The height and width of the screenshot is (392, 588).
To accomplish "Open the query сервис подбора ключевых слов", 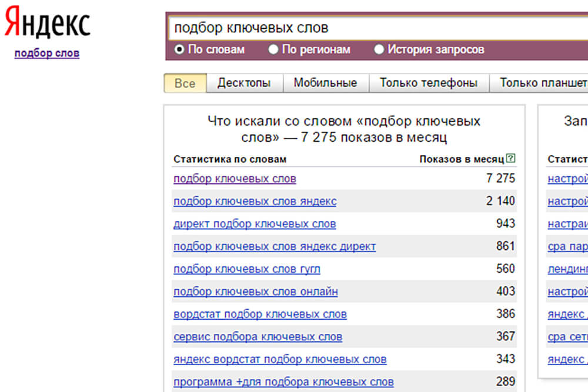I will tap(258, 337).
